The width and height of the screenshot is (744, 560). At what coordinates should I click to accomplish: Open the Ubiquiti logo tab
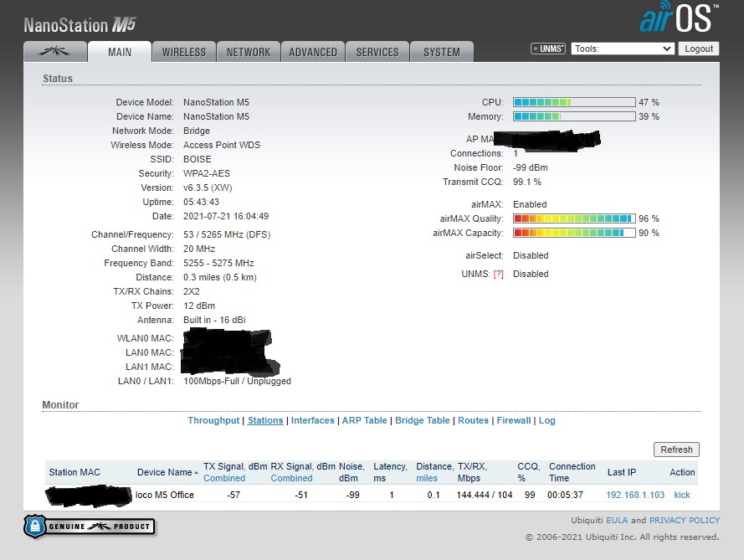tap(54, 52)
